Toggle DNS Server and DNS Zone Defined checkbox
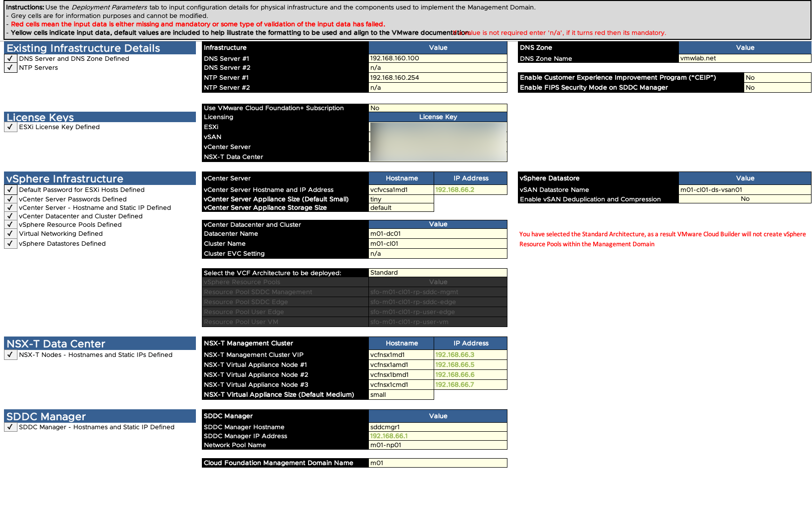The image size is (812, 509). (x=10, y=59)
